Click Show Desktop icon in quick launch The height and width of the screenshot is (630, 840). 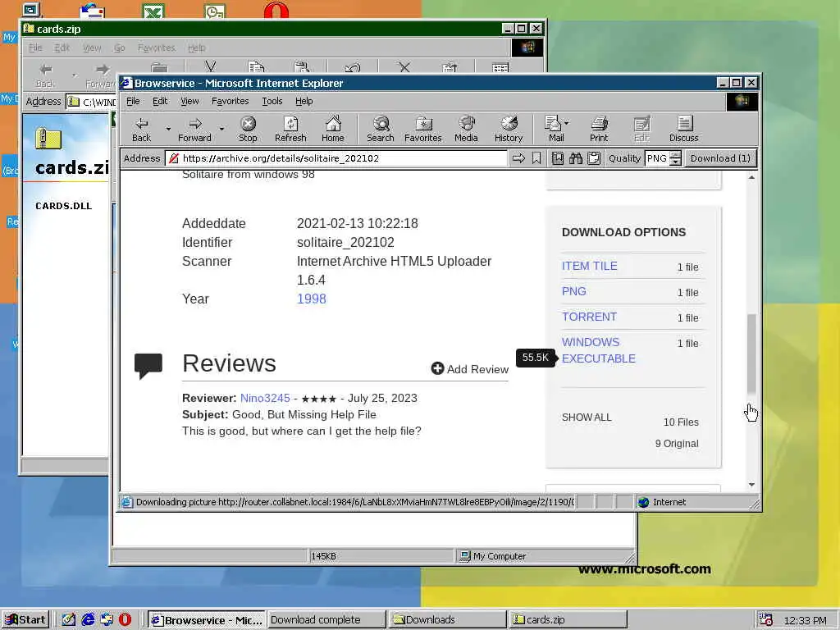69,619
